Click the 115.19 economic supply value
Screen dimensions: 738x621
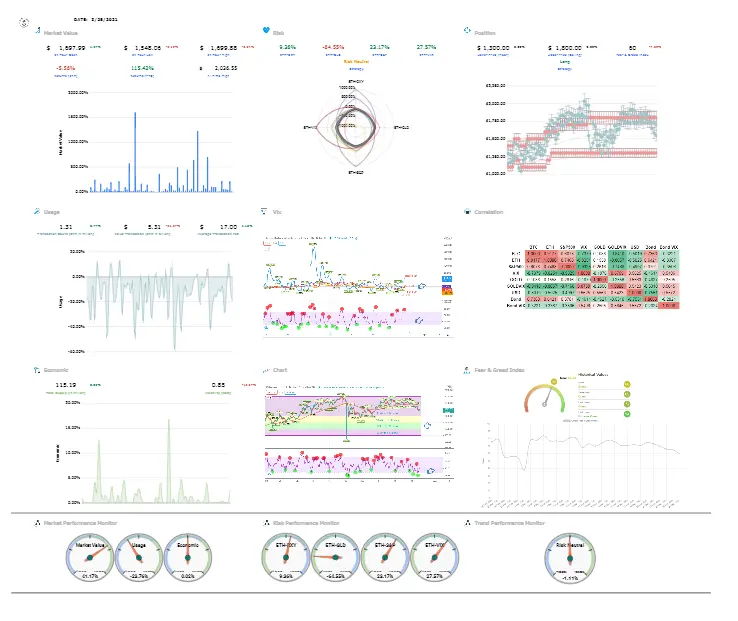tap(66, 385)
